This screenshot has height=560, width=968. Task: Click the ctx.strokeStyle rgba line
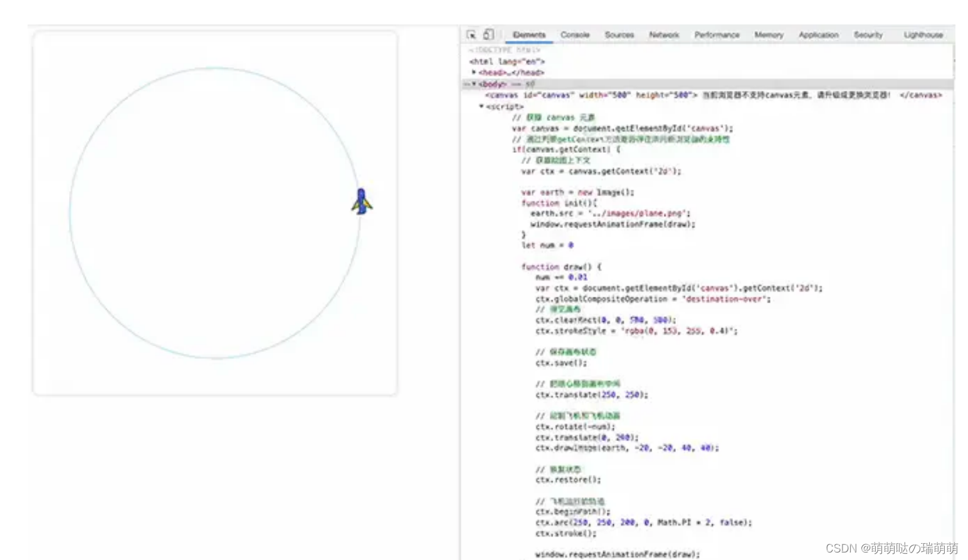click(x=636, y=331)
